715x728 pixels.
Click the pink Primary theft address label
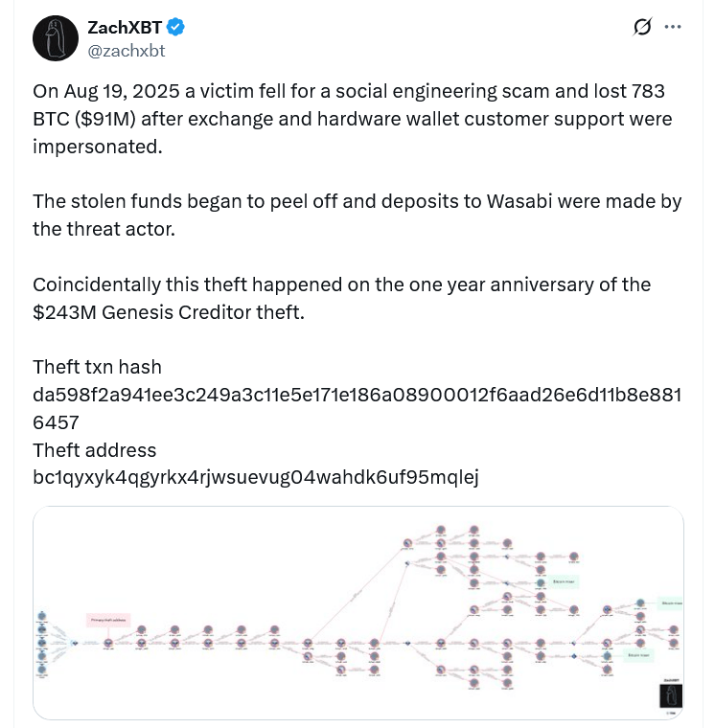point(107,620)
